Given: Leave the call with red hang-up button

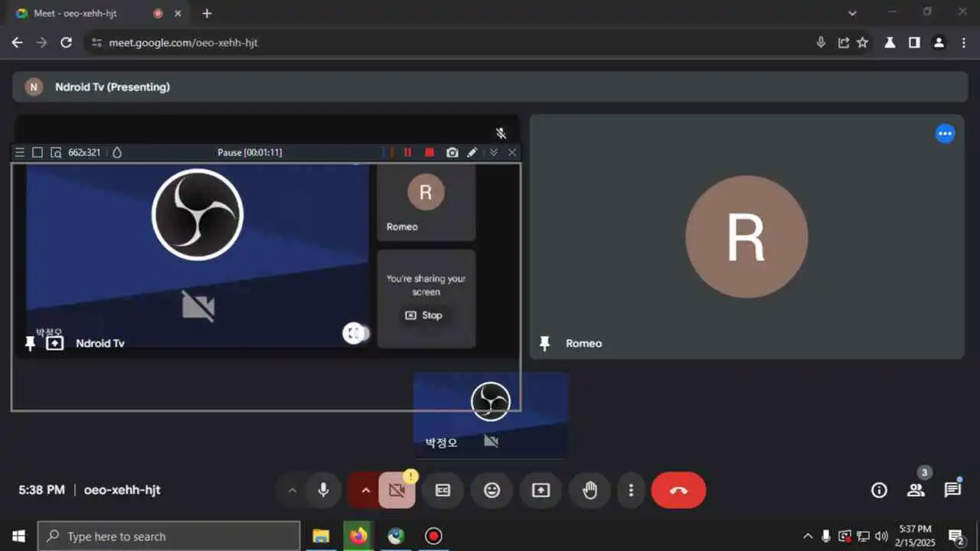Looking at the screenshot, I should [x=678, y=491].
